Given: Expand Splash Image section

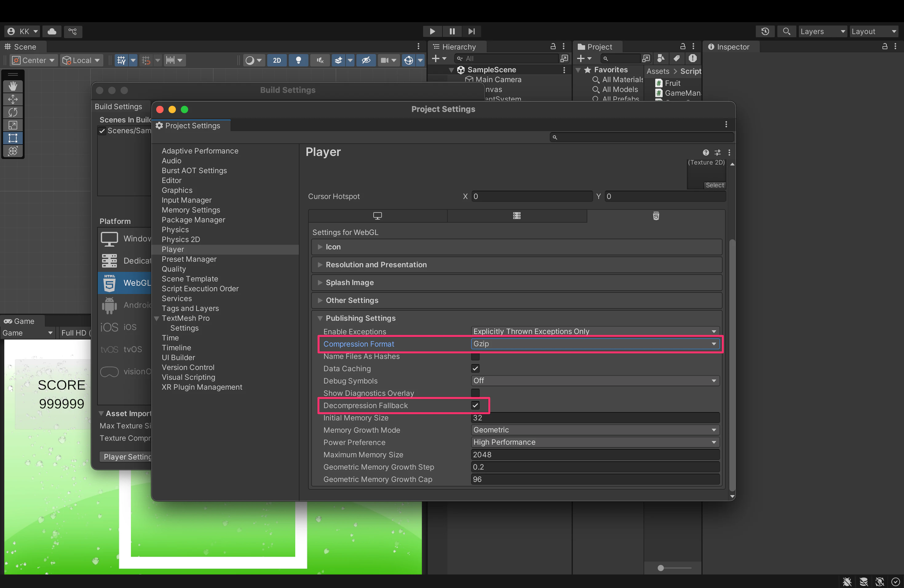Looking at the screenshot, I should click(x=517, y=283).
